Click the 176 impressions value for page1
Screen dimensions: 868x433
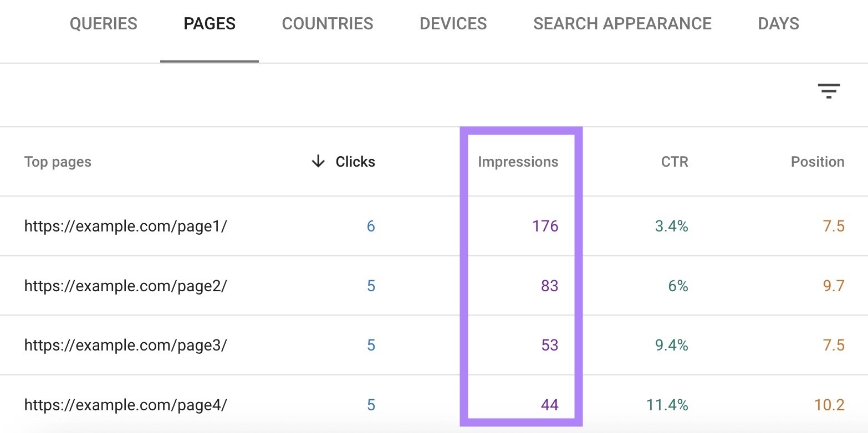(x=544, y=226)
